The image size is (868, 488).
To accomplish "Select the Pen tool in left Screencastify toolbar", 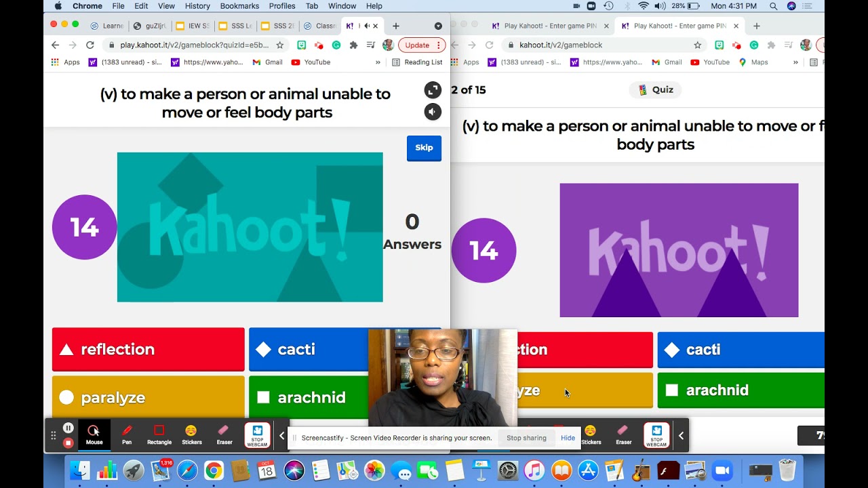I will (x=127, y=434).
